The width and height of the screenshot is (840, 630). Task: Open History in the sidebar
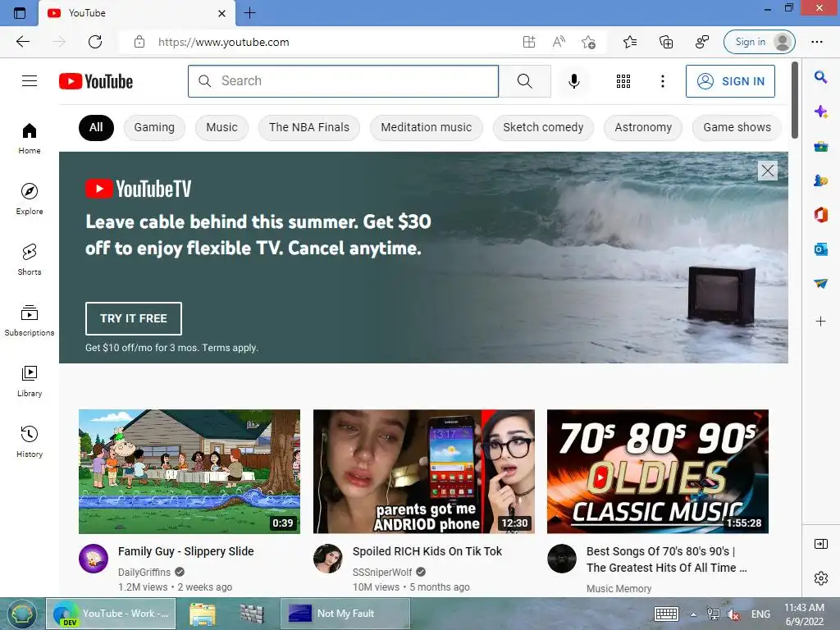(x=30, y=441)
